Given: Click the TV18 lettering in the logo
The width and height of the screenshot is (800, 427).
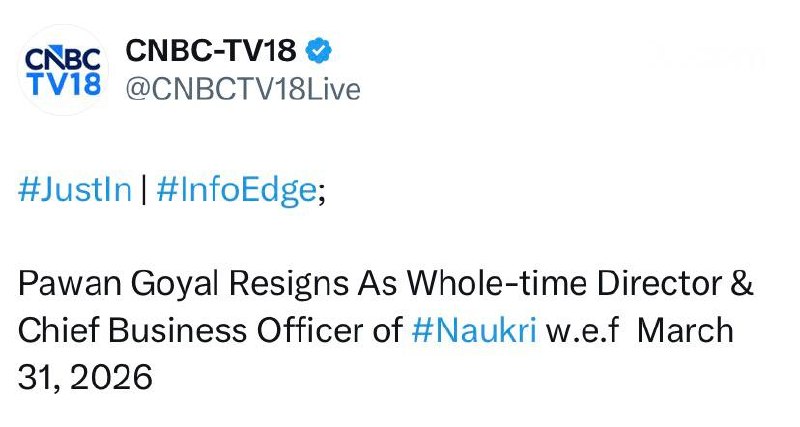Looking at the screenshot, I should pyautogui.click(x=62, y=84).
